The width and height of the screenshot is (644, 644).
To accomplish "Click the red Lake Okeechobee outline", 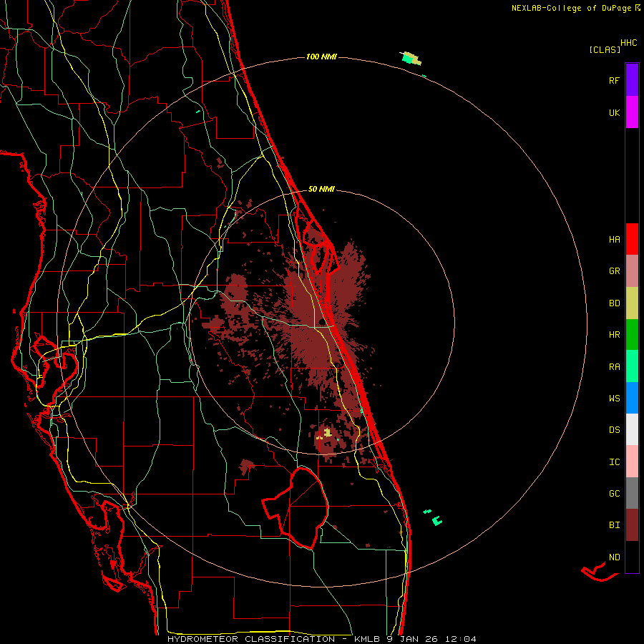I will click(x=296, y=507).
